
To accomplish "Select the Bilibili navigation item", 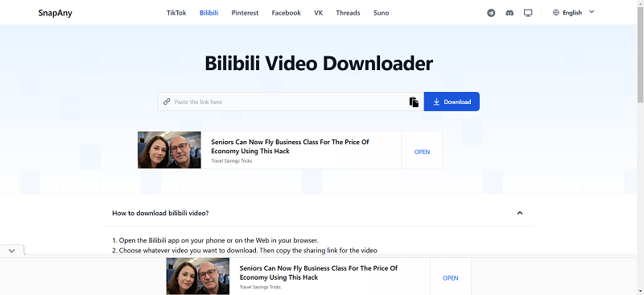I will (208, 13).
